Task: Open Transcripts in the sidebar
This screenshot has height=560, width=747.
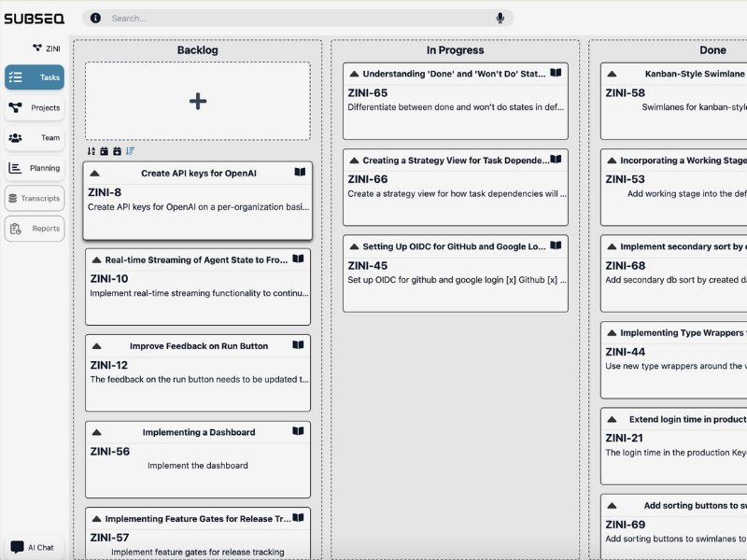Action: coord(35,198)
